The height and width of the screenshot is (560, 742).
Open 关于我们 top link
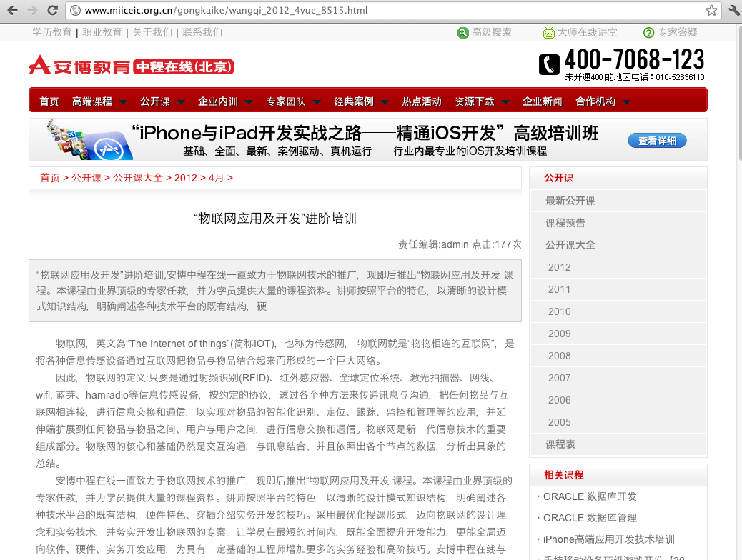tap(152, 32)
